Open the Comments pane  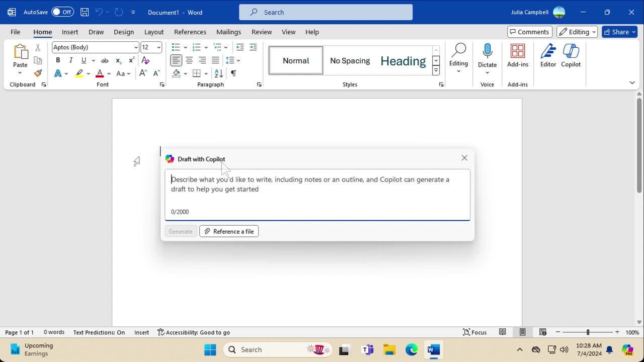[x=529, y=32]
